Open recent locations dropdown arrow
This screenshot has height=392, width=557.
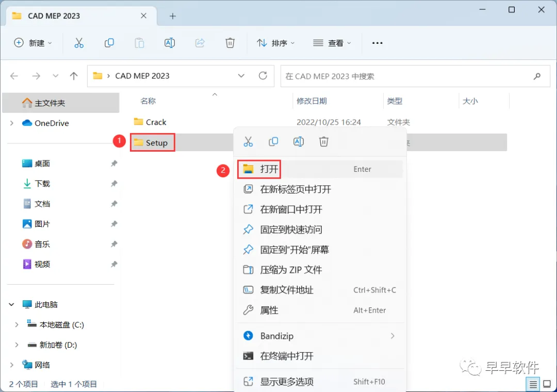(x=55, y=76)
